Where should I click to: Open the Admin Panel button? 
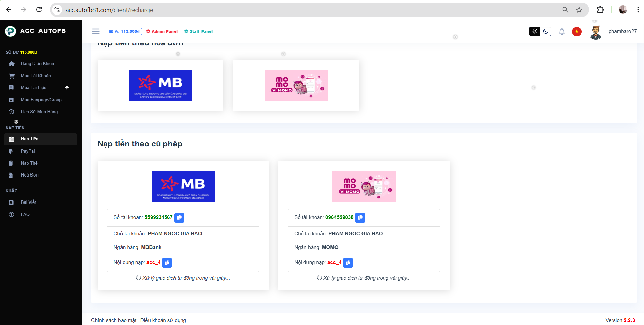coord(162,31)
